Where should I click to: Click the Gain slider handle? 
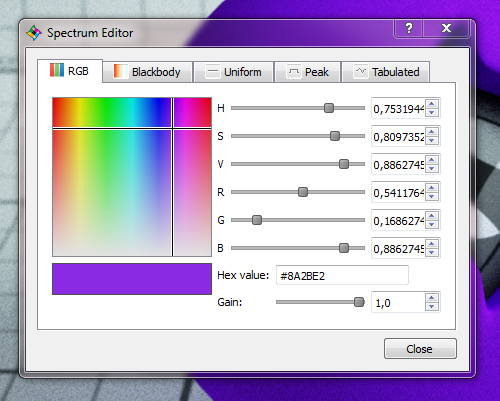click(x=359, y=302)
